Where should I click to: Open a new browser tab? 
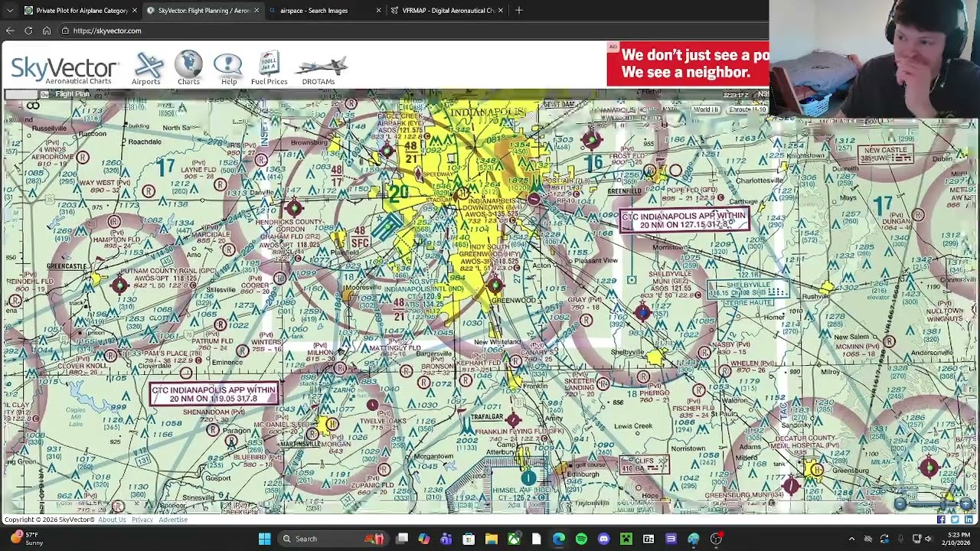(x=519, y=10)
